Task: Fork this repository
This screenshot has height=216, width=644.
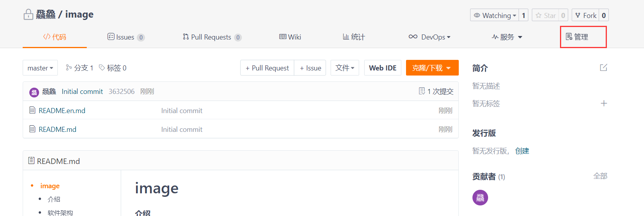Action: tap(585, 15)
